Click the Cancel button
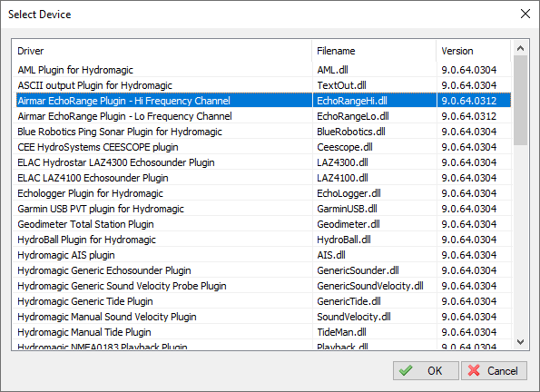Screen dimensions: 540x392 [x=494, y=370]
